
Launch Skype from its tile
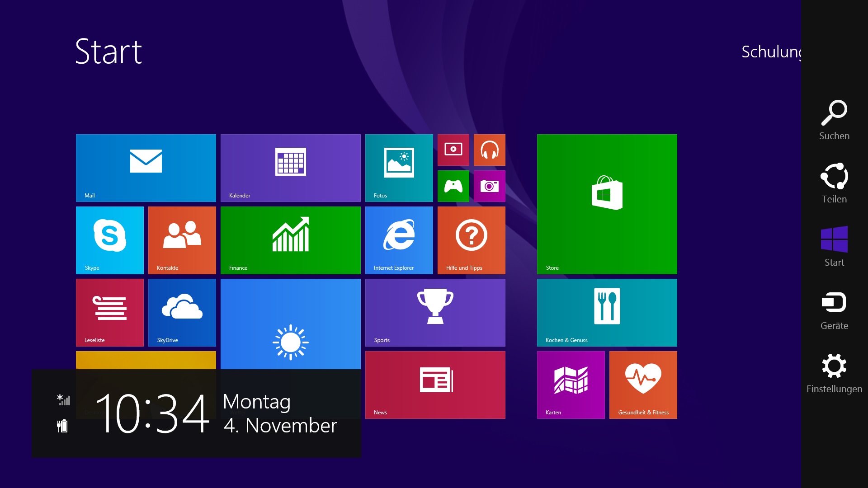click(110, 240)
